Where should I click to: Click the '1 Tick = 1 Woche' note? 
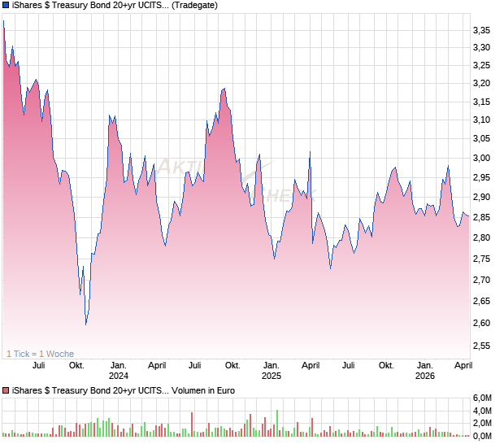(41, 354)
